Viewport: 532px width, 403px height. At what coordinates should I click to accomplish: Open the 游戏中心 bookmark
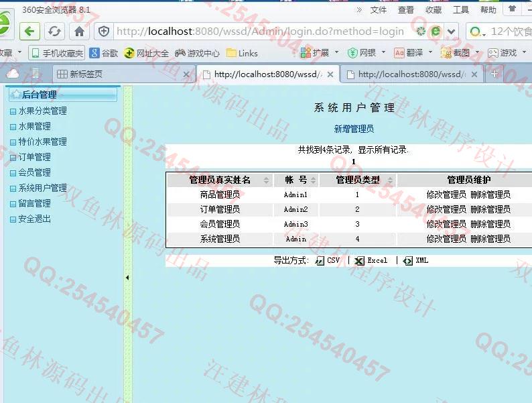coord(198,53)
